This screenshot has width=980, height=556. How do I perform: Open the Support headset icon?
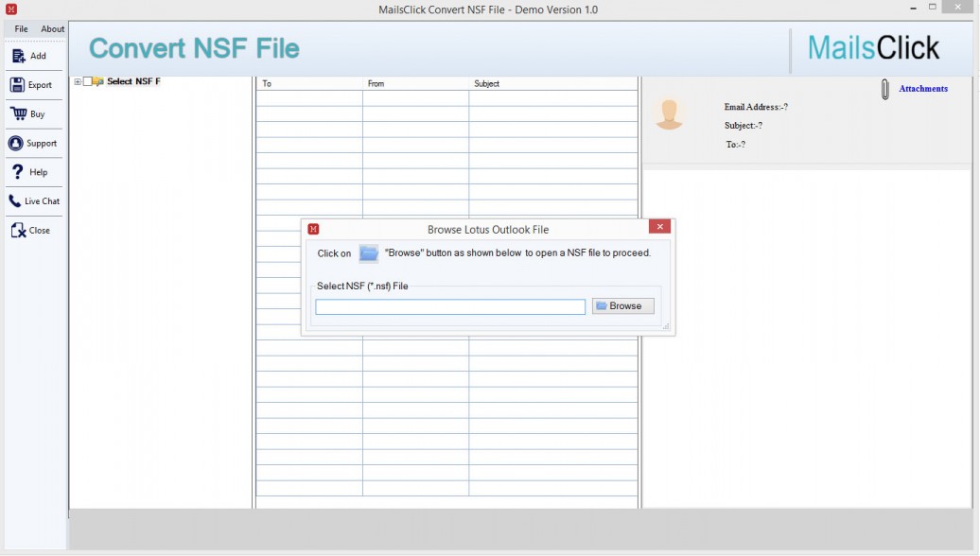pyautogui.click(x=16, y=144)
